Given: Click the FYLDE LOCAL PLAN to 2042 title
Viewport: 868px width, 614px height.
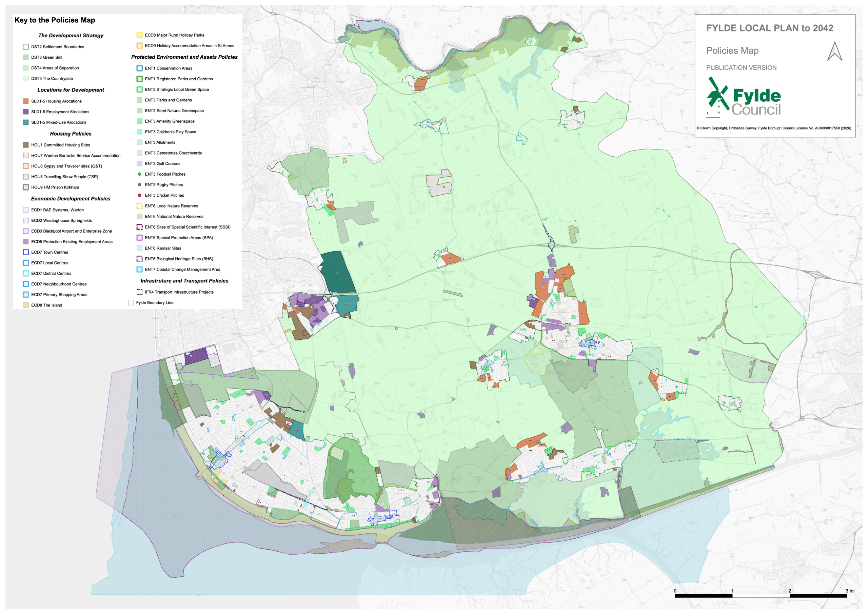Looking at the screenshot, I should coord(770,28).
